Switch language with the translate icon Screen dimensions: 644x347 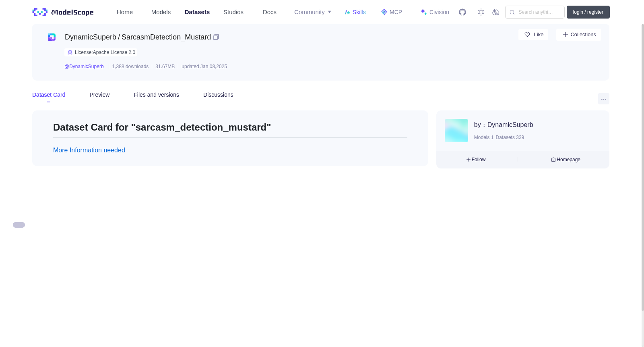click(x=495, y=12)
